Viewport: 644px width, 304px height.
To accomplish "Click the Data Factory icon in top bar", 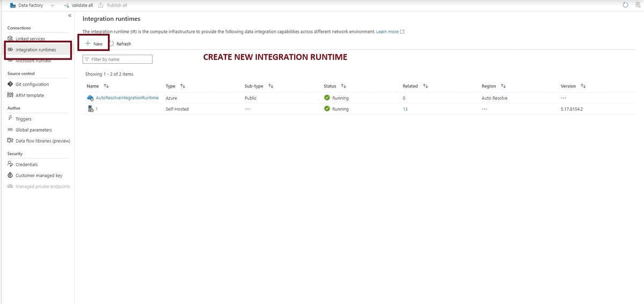I will [13, 5].
